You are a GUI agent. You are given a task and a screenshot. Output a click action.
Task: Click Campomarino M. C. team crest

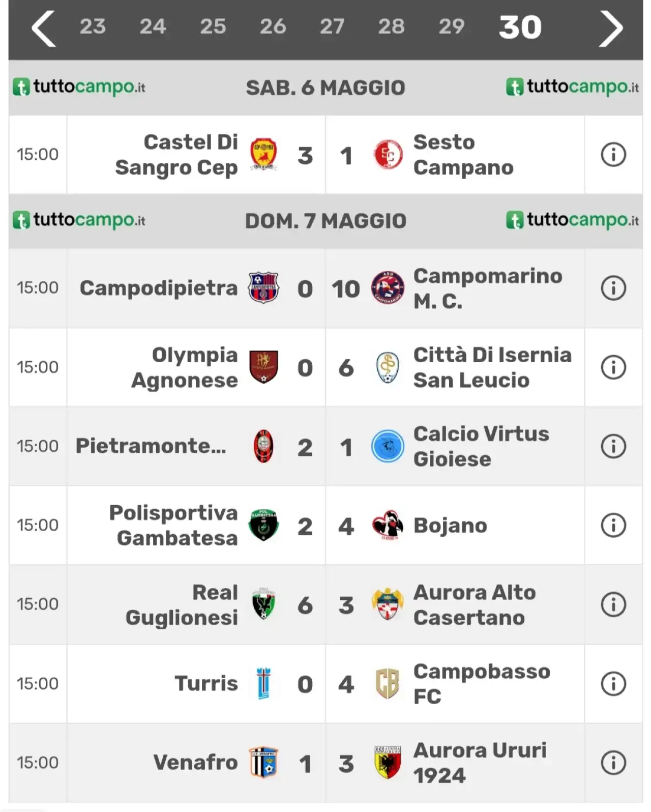(x=388, y=288)
